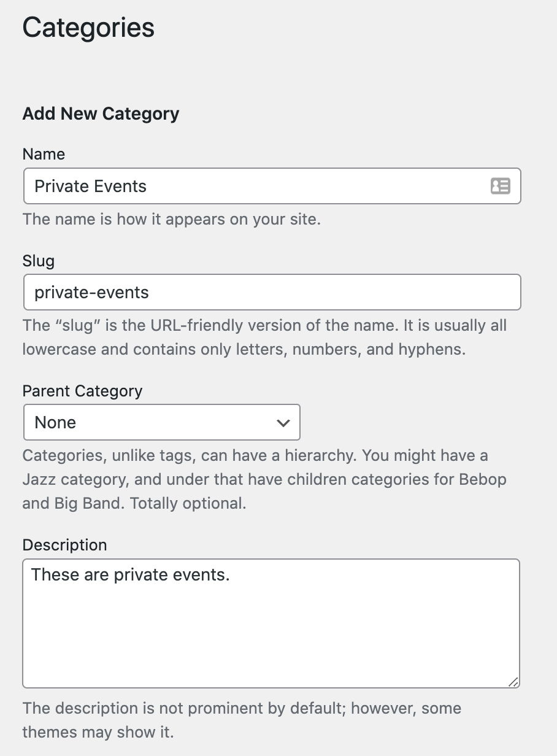
Task: Click the Name label above the field
Action: [44, 155]
